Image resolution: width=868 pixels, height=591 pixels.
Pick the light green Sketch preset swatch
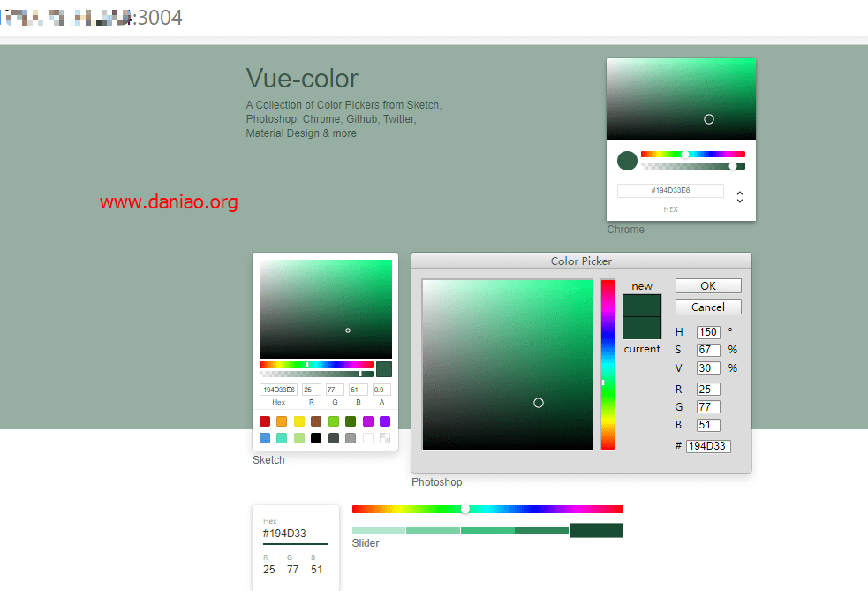pos(334,421)
